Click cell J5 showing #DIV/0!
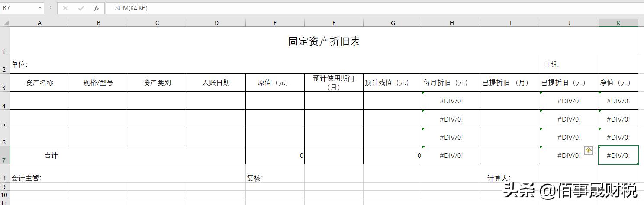The height and width of the screenshot is (205, 644). coord(569,119)
